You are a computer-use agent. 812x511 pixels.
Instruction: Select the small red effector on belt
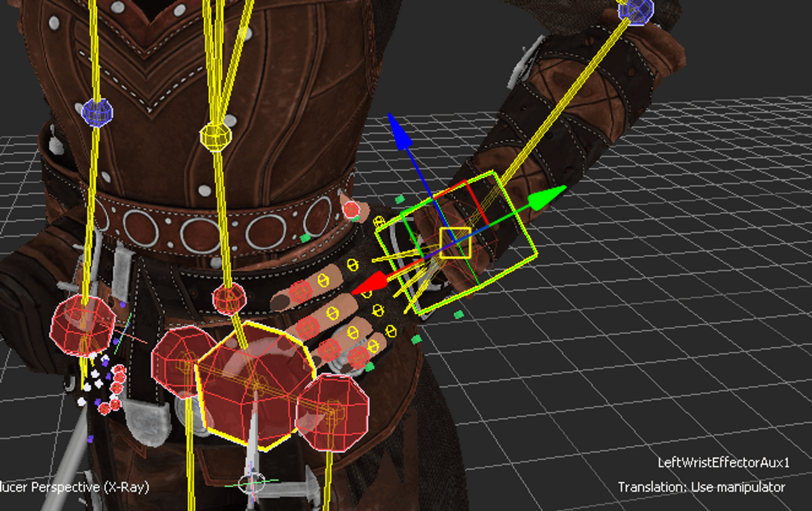click(x=229, y=299)
